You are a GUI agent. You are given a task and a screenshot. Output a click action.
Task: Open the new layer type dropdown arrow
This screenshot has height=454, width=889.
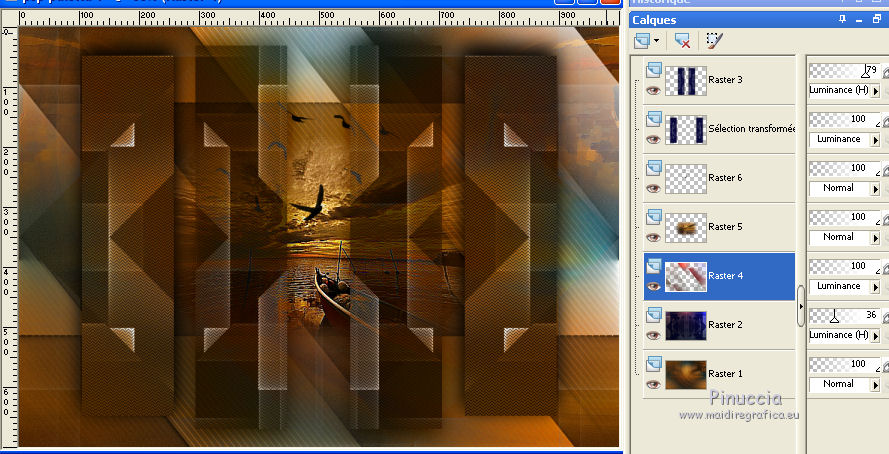(657, 41)
